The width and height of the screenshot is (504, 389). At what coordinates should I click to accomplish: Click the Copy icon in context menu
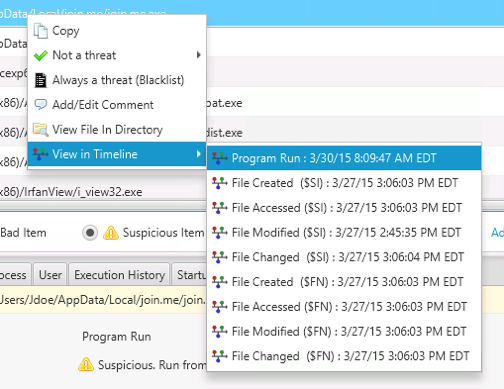[41, 31]
